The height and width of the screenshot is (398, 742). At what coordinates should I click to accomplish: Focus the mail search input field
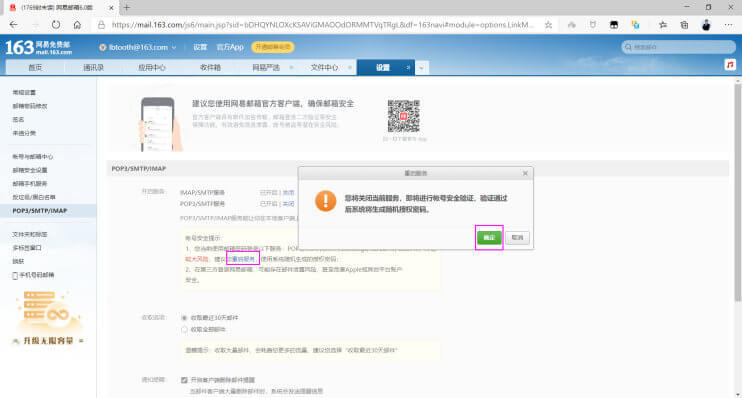(x=678, y=47)
